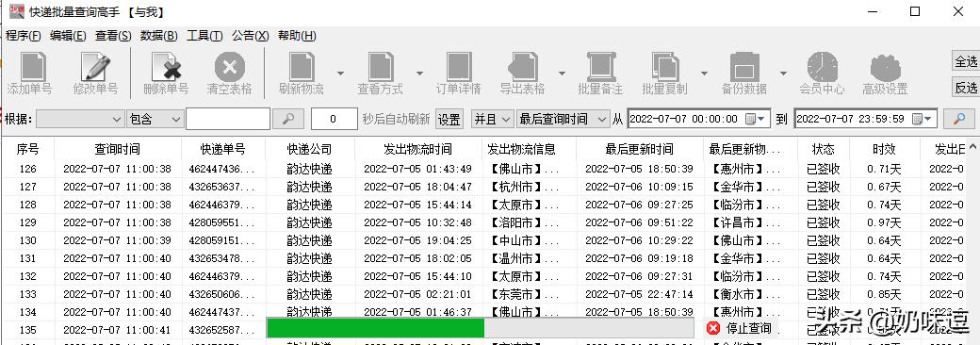Viewport: 980px width, 345px height.
Task: Click the 导出表格 icon
Action: coord(522,67)
